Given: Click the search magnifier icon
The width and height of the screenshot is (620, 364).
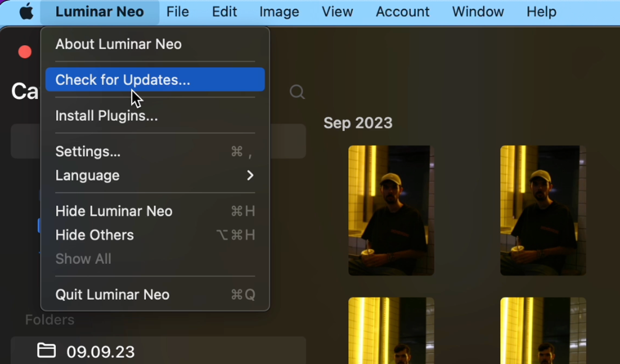Looking at the screenshot, I should pos(297,92).
